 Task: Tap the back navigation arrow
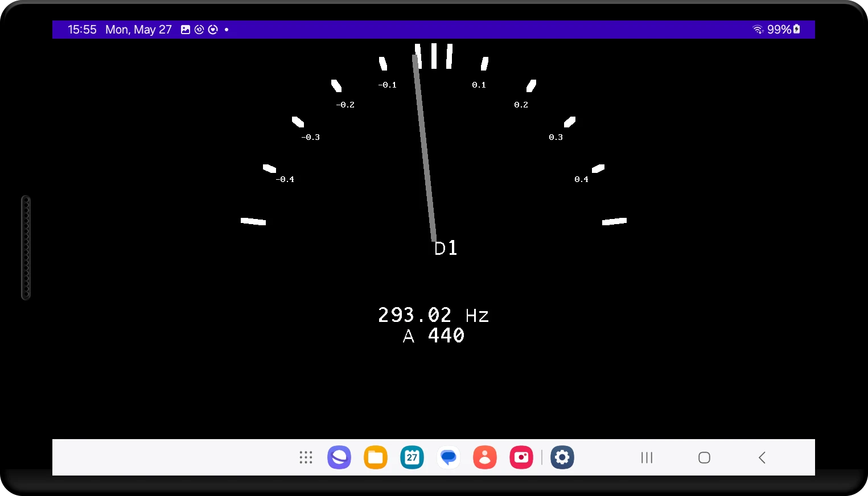pyautogui.click(x=762, y=457)
